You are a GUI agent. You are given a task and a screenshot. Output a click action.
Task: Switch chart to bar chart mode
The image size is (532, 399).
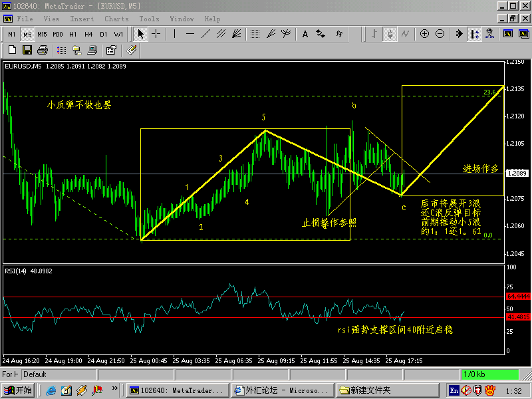pyautogui.click(x=374, y=34)
